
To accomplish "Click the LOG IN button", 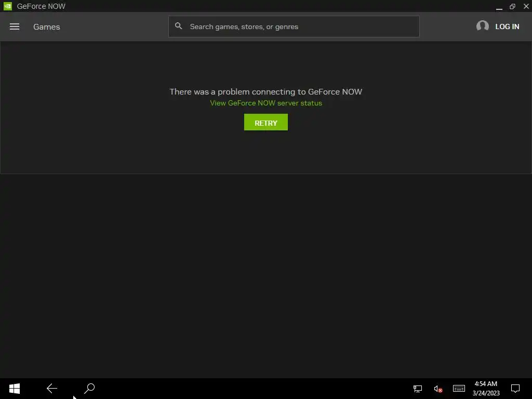I will tap(507, 26).
